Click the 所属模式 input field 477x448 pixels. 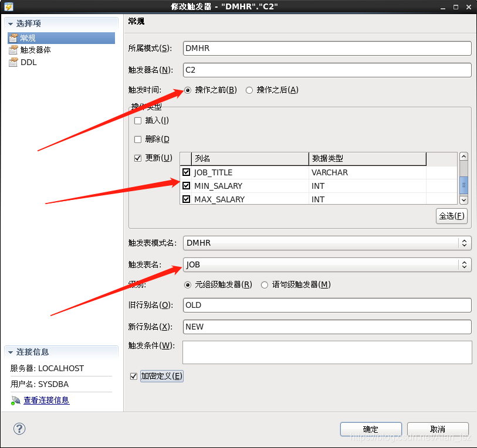(x=327, y=48)
